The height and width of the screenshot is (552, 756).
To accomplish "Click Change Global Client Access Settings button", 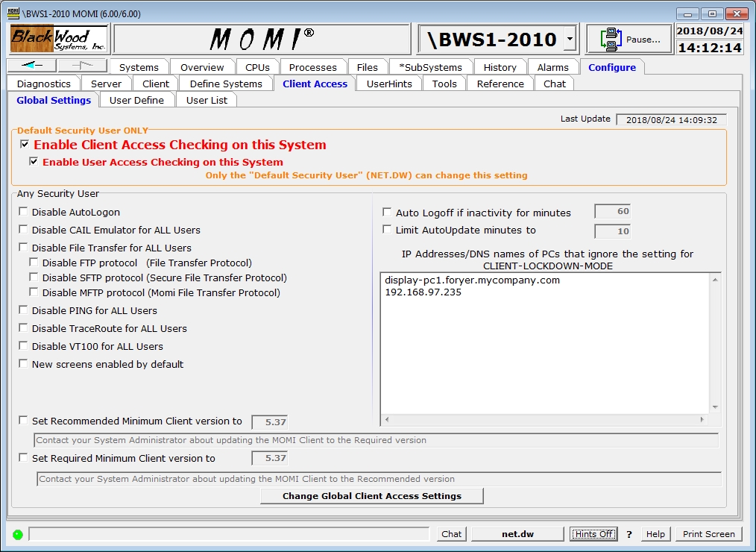I will click(x=371, y=496).
